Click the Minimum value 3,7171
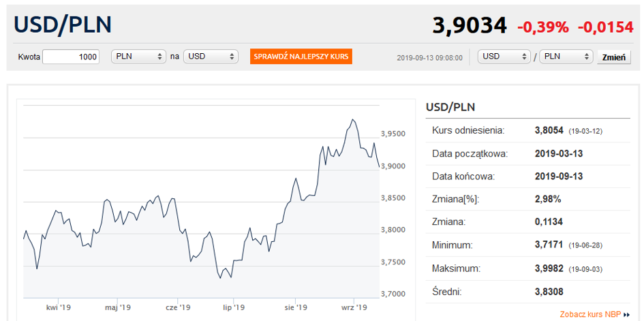 549,245
